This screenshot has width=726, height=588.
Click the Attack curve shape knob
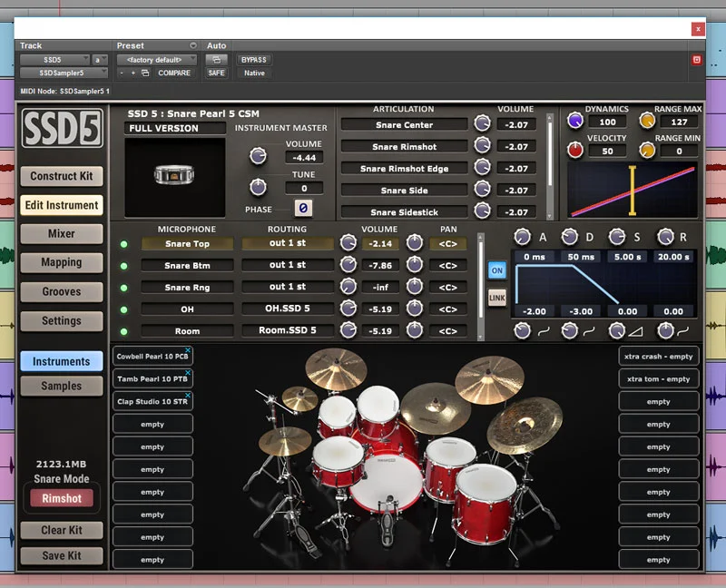[523, 330]
